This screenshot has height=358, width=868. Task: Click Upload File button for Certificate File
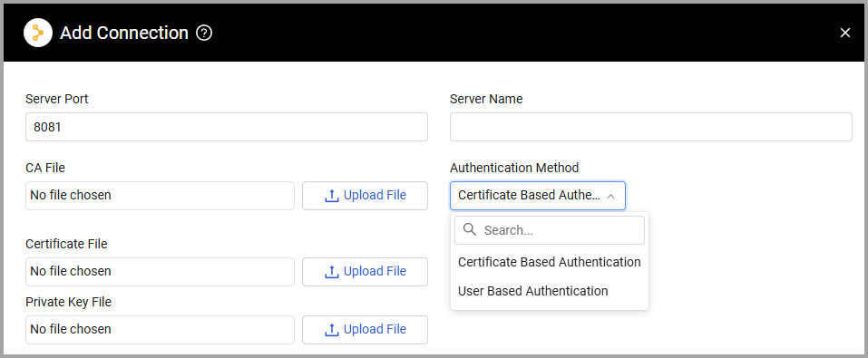365,272
